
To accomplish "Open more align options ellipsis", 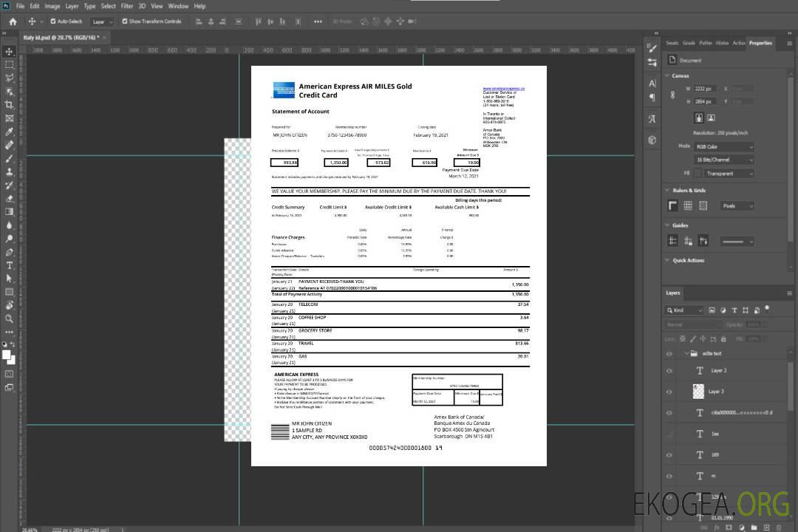I will tap(318, 21).
